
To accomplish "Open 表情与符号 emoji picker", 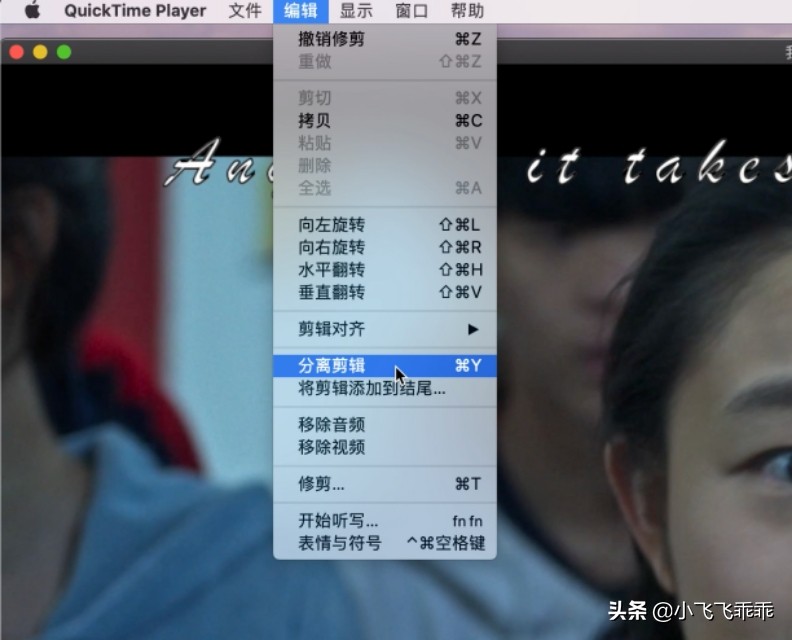I will pyautogui.click(x=385, y=543).
